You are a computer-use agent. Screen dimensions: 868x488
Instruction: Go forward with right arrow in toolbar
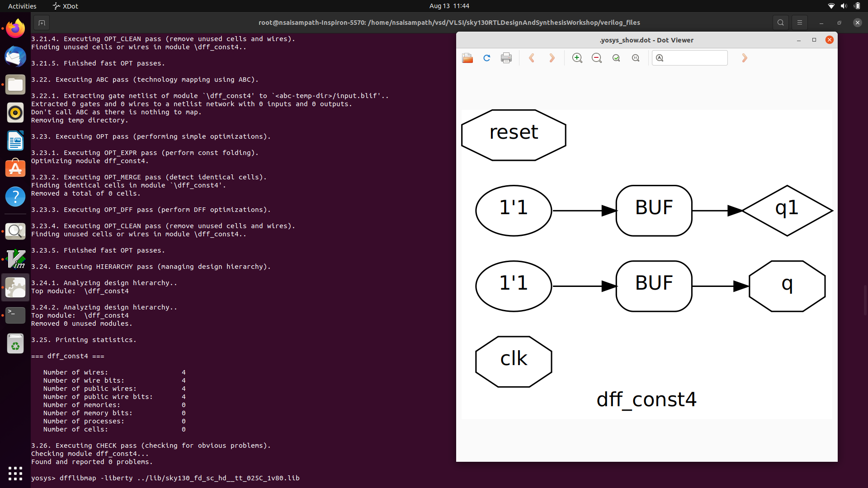pos(552,58)
